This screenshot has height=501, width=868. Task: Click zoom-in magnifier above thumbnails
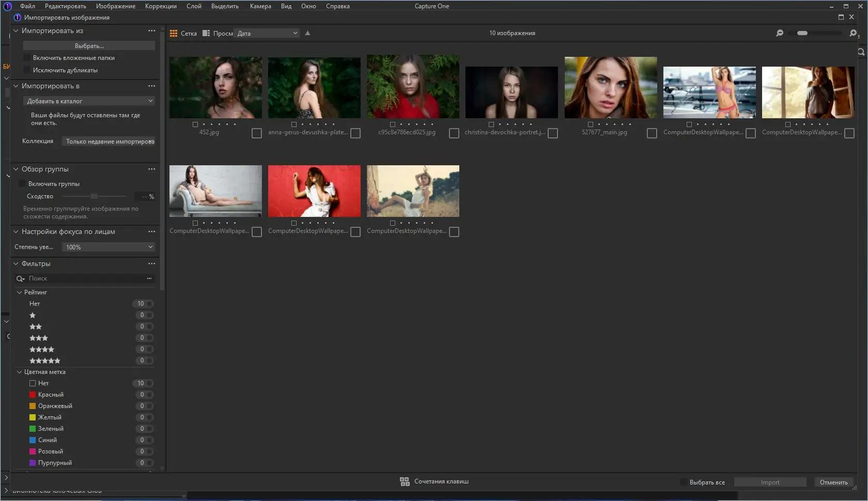click(x=853, y=33)
